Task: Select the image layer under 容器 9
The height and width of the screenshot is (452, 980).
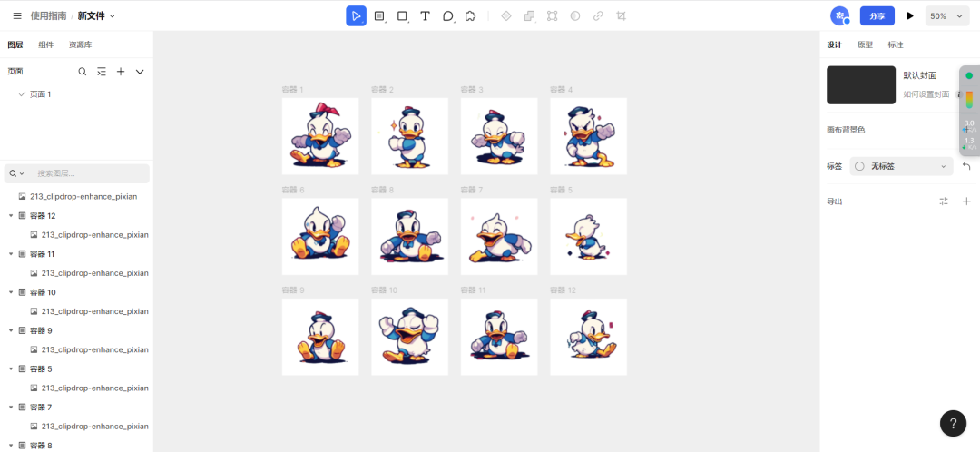Action: coord(76,349)
